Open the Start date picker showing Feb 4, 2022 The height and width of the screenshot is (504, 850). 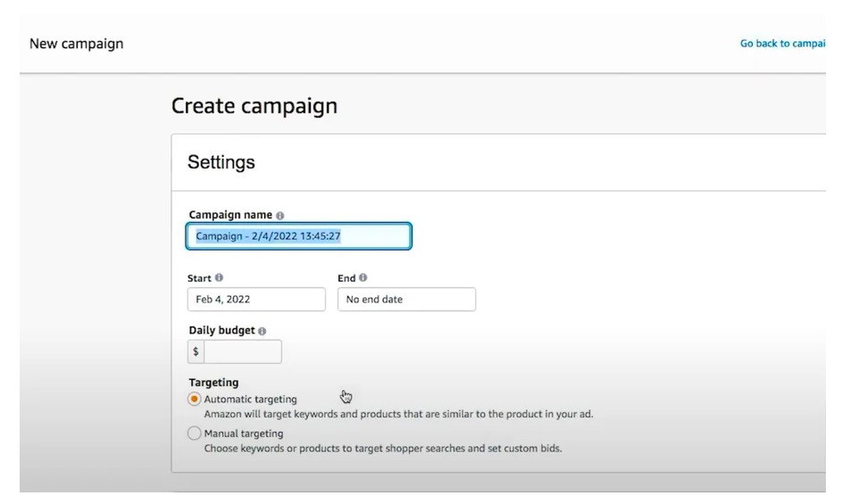coord(256,300)
